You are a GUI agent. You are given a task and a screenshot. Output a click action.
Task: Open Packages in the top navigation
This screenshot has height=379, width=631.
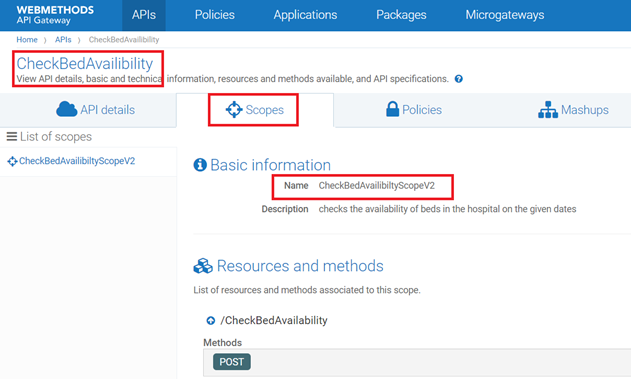tap(401, 15)
